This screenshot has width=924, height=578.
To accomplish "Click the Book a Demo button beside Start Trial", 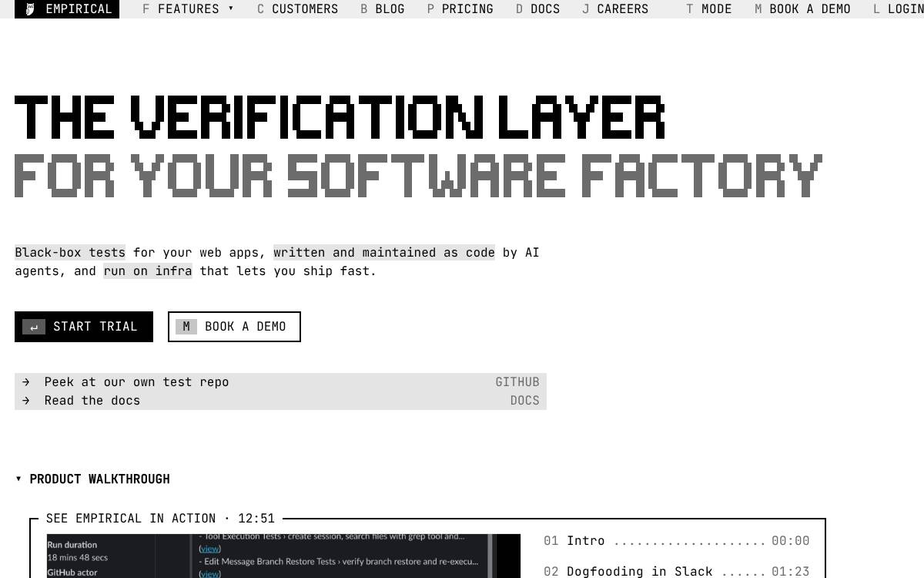I will click(234, 327).
